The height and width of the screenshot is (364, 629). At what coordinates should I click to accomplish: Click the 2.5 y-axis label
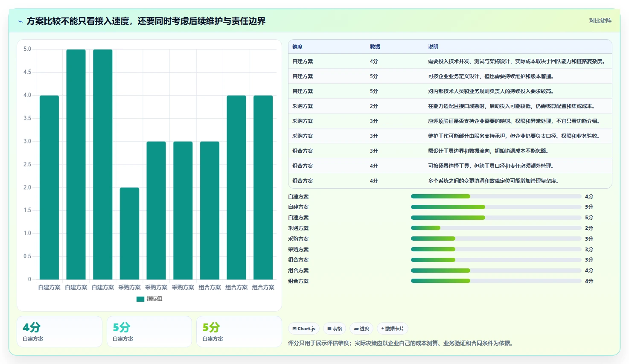pyautogui.click(x=27, y=164)
